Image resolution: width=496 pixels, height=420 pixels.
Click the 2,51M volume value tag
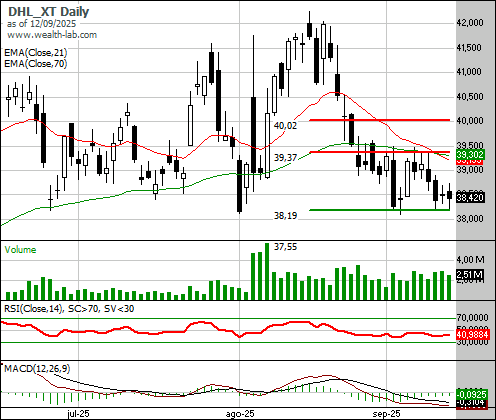point(470,275)
